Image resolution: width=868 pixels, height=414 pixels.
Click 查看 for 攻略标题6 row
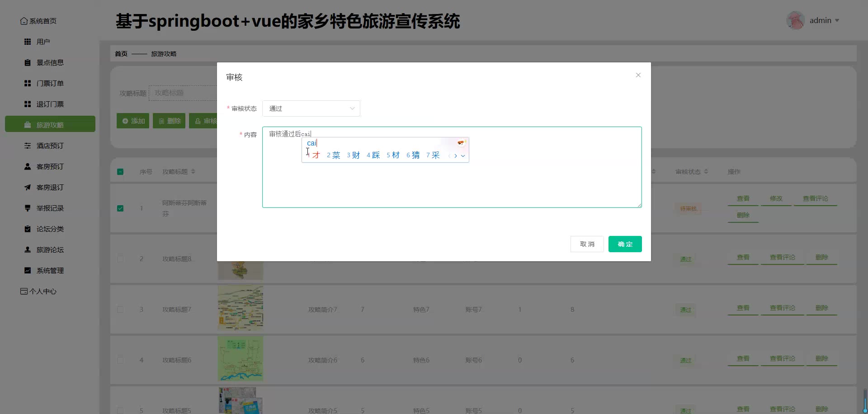pos(743,359)
